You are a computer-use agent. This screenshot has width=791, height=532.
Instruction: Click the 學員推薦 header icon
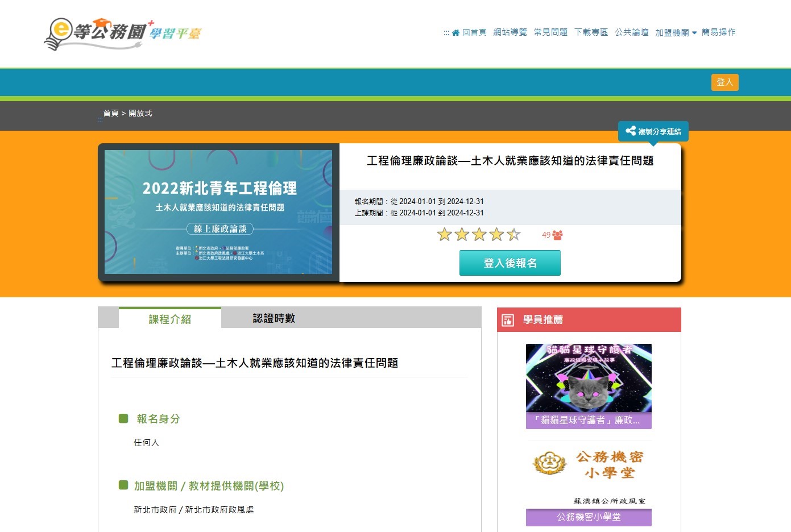pyautogui.click(x=508, y=320)
